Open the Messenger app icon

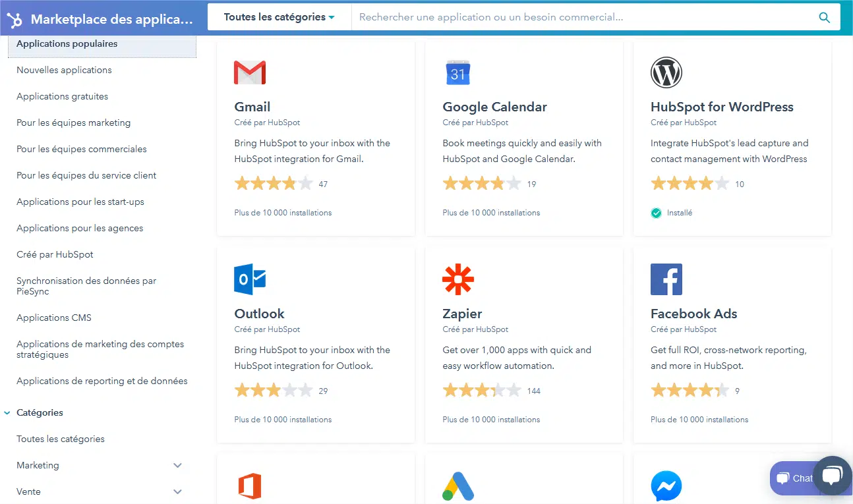(x=666, y=488)
